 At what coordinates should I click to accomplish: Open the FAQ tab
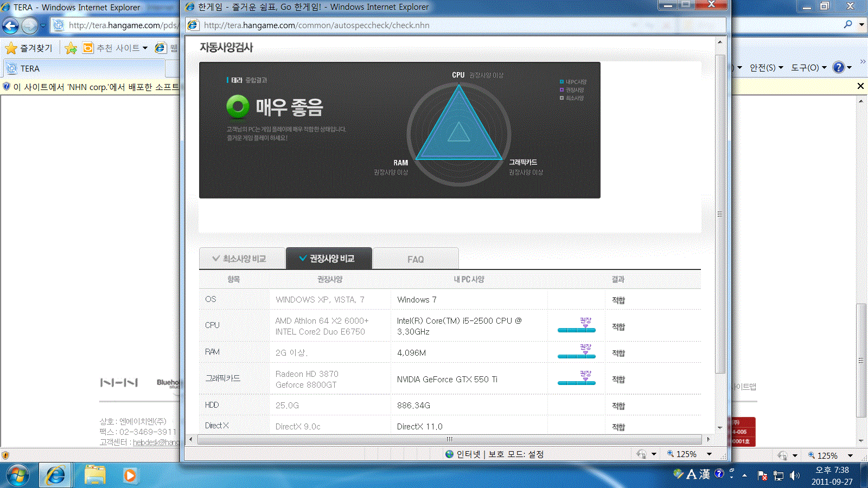point(416,259)
